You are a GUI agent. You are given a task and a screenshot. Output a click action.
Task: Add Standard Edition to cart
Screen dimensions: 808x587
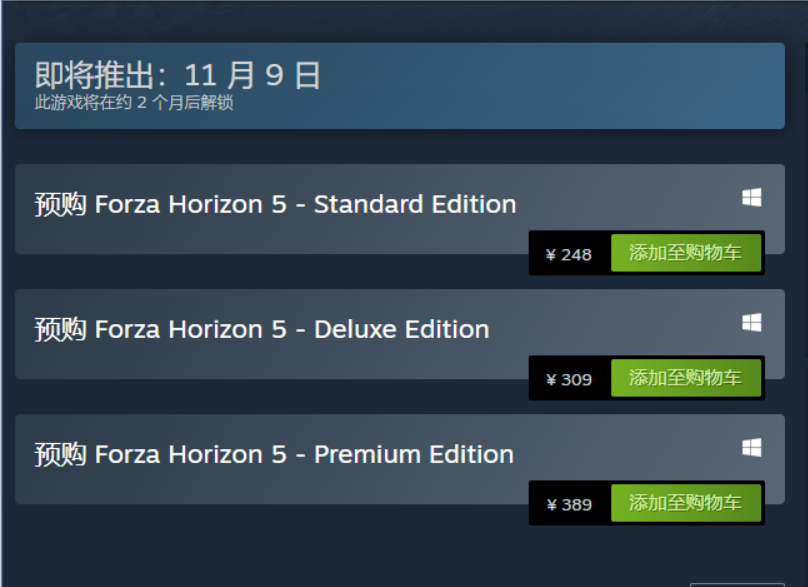click(x=686, y=253)
